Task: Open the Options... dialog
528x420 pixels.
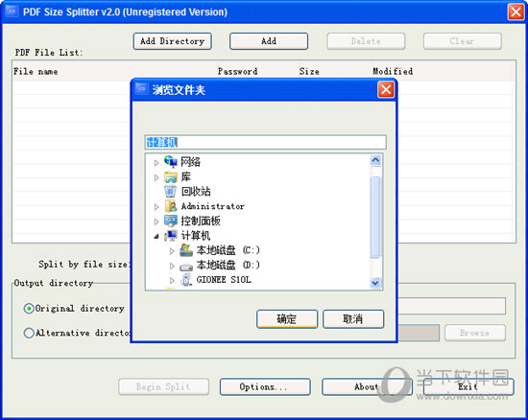Action: (x=265, y=386)
